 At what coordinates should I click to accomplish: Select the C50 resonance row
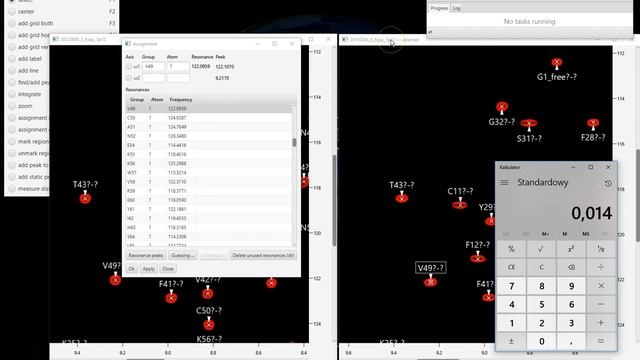[x=209, y=118]
